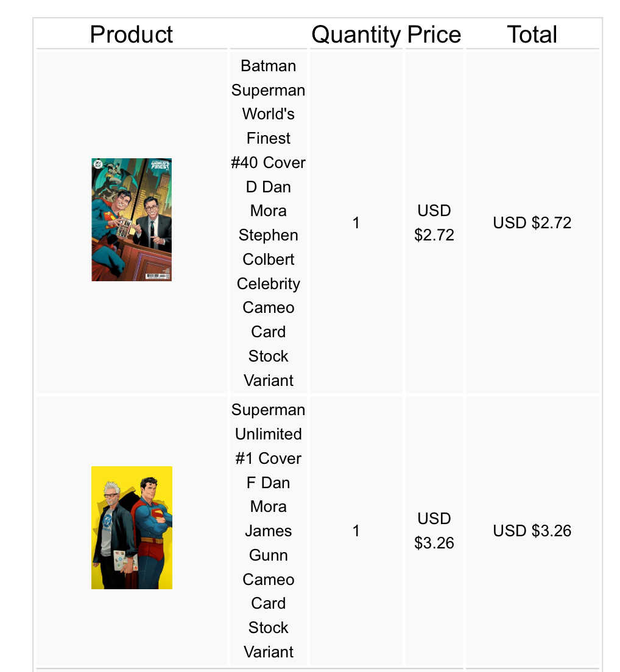The width and height of the screenshot is (620, 672).
Task: Click the USD $3.26 row total
Action: pyautogui.click(x=532, y=531)
